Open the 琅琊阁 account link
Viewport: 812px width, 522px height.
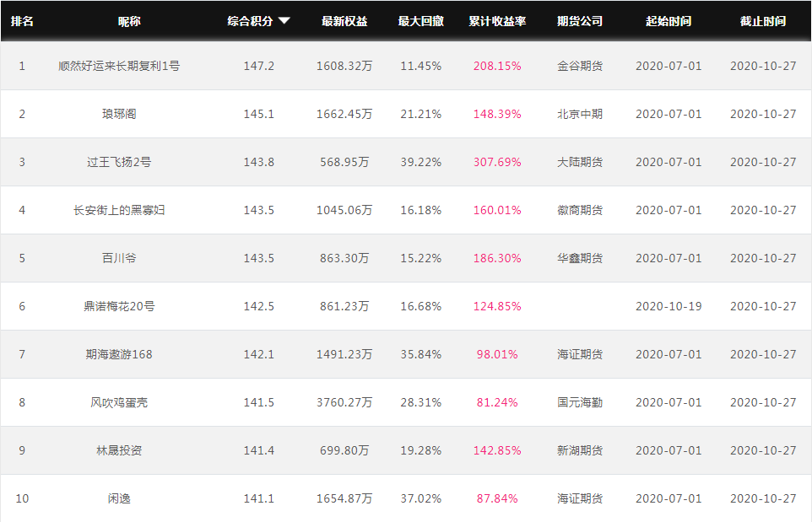pyautogui.click(x=119, y=114)
